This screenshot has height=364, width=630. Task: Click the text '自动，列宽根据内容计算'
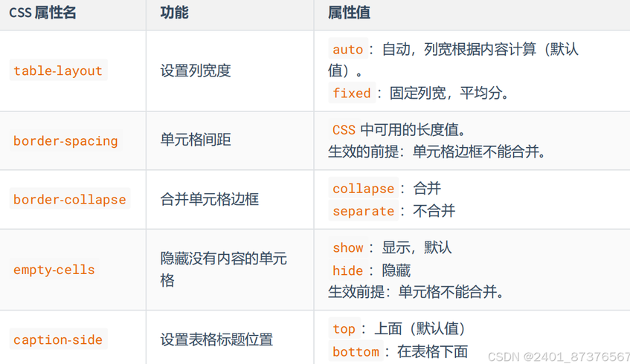point(459,49)
